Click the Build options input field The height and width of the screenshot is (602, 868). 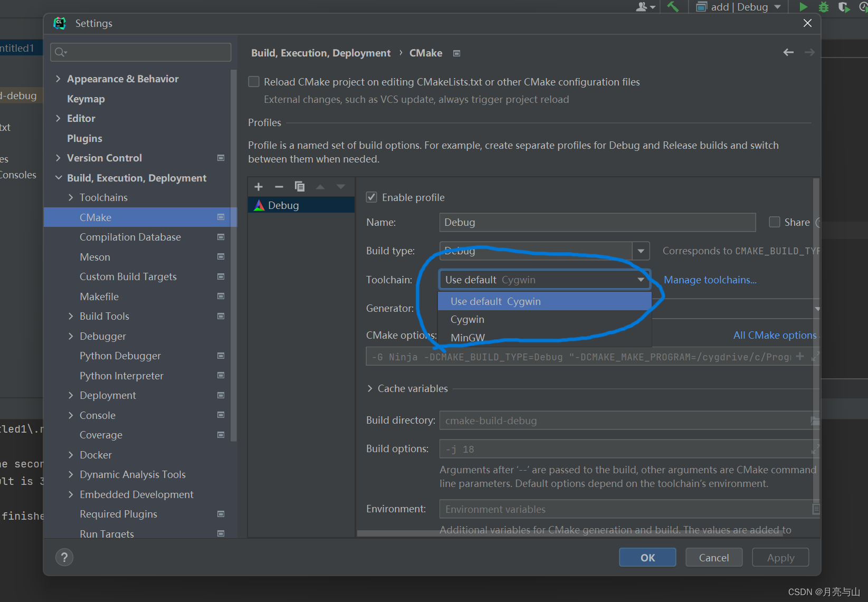click(629, 449)
